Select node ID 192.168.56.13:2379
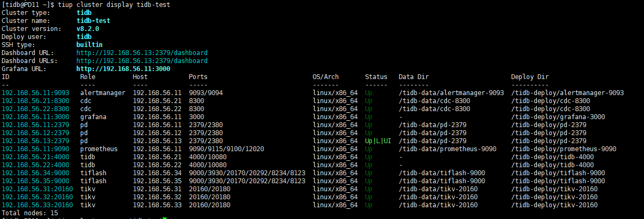This screenshot has width=644, height=219. [35, 141]
